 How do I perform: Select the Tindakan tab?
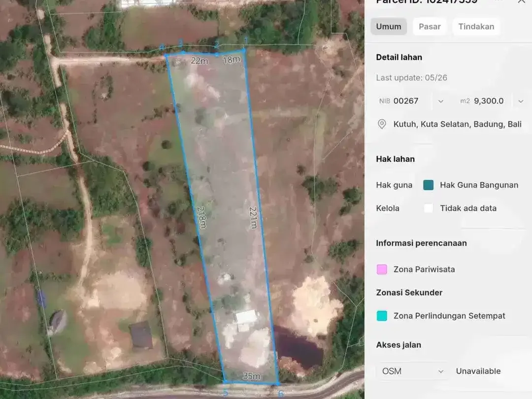tap(476, 27)
